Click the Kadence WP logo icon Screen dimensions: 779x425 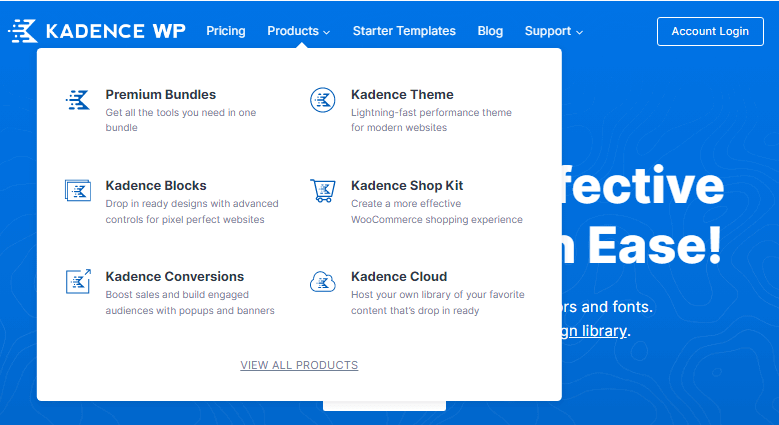tap(24, 31)
